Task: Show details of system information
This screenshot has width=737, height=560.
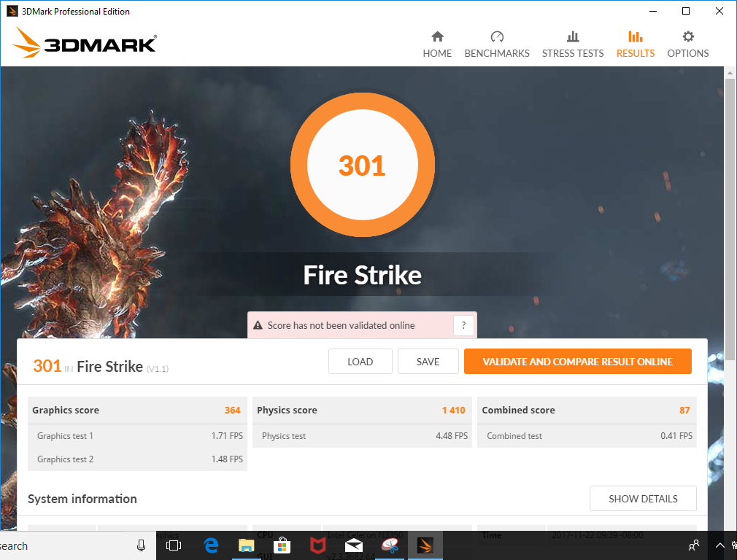Action: point(643,499)
